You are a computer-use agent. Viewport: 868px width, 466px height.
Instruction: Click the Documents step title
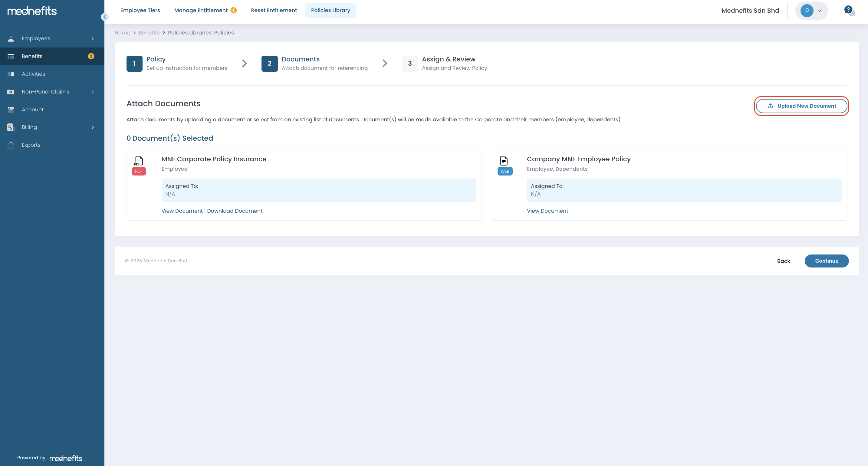coord(301,59)
